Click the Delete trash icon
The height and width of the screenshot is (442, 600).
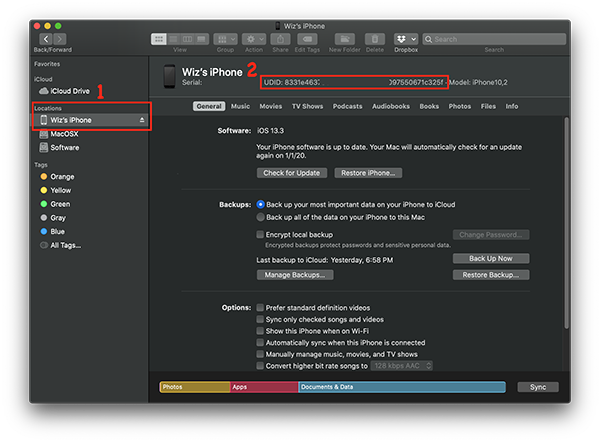[x=375, y=39]
